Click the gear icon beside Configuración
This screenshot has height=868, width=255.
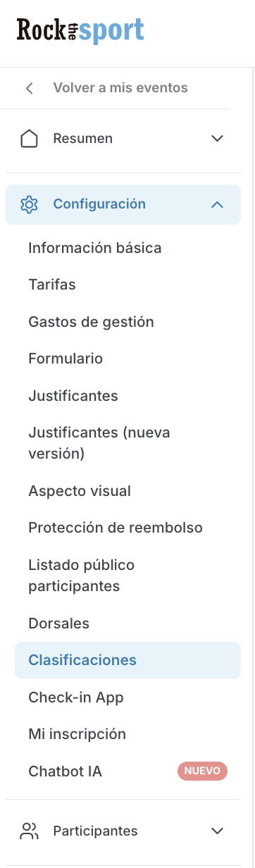pyautogui.click(x=29, y=204)
